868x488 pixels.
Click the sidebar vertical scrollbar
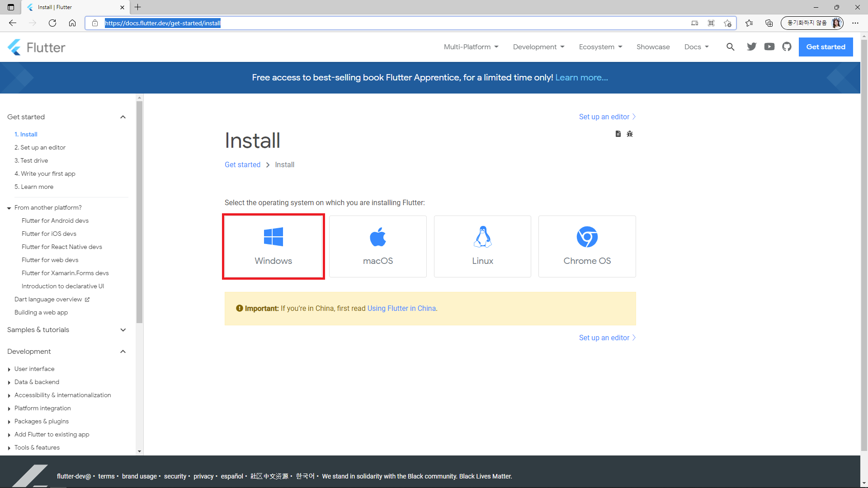(x=139, y=212)
